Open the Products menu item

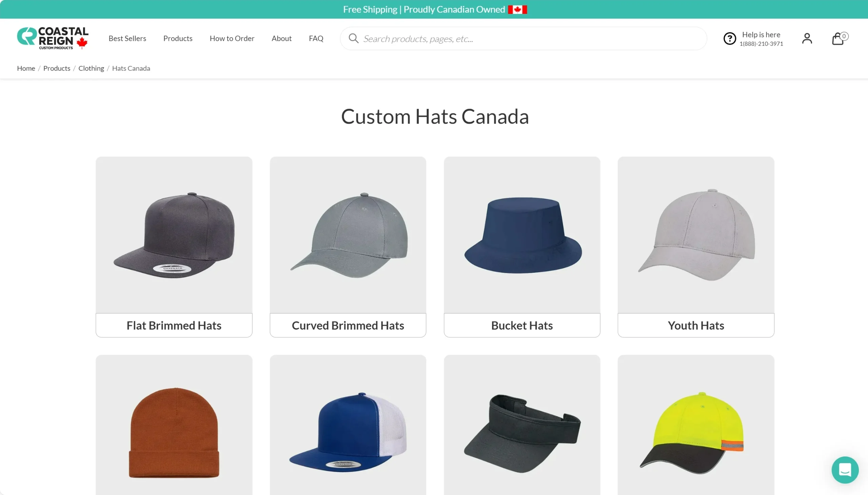click(x=178, y=38)
